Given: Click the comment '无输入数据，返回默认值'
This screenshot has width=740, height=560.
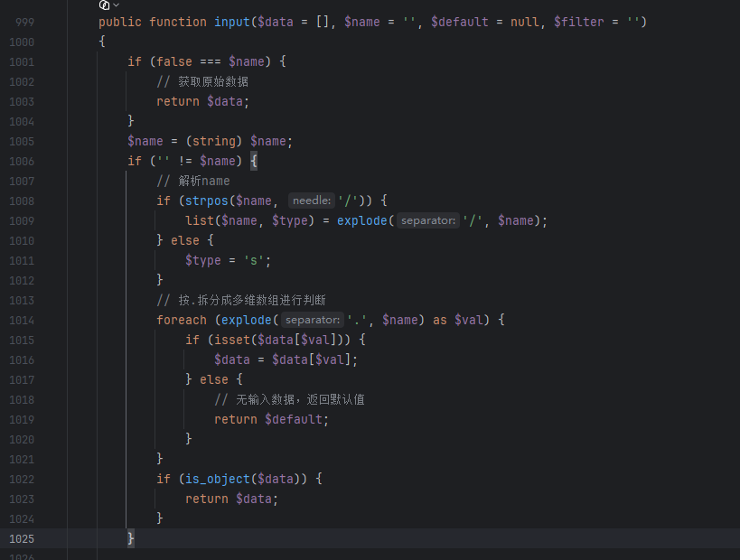Looking at the screenshot, I should coord(300,399).
